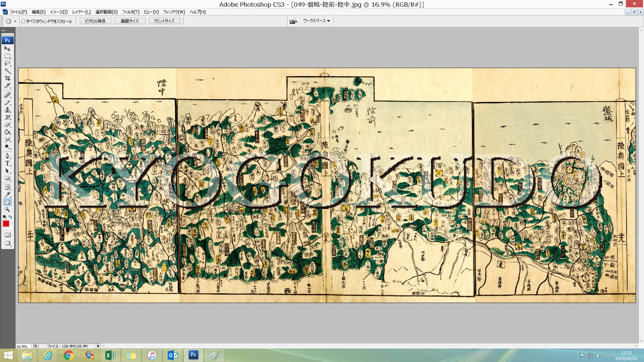Image resolution: width=644 pixels, height=362 pixels.
Task: Select the History Brush tool
Action: pos(7,117)
